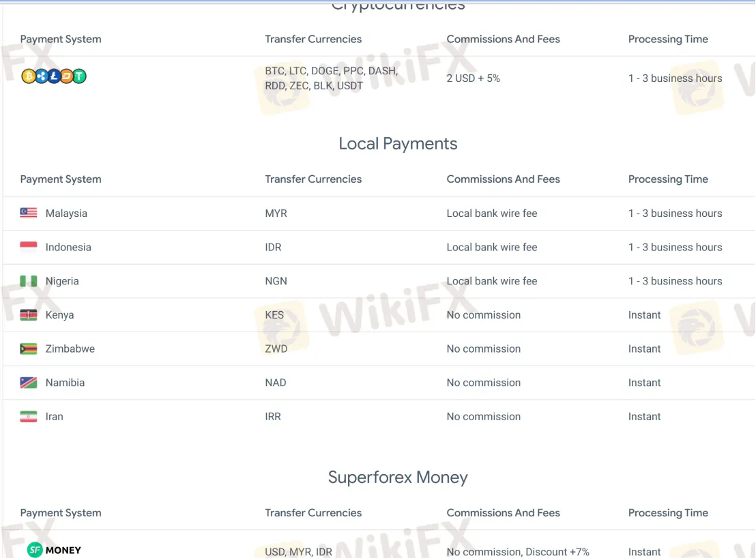
Task: Click the IDR currency in the Indonesia row
Action: (274, 247)
